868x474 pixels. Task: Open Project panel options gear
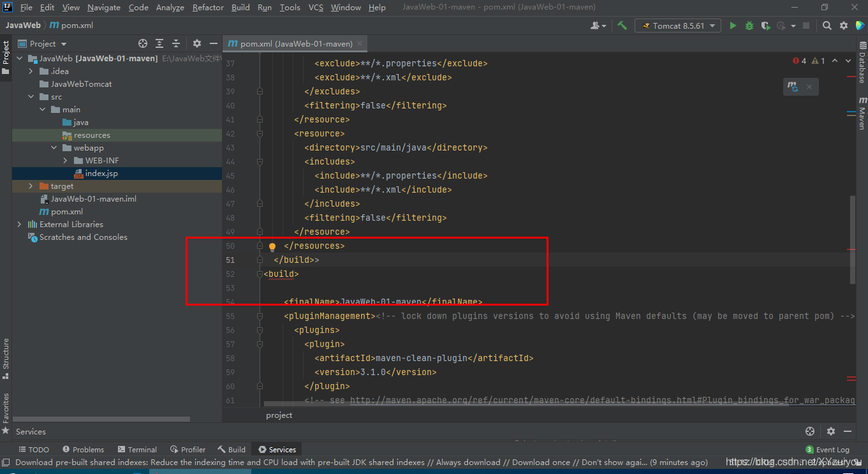[x=197, y=43]
